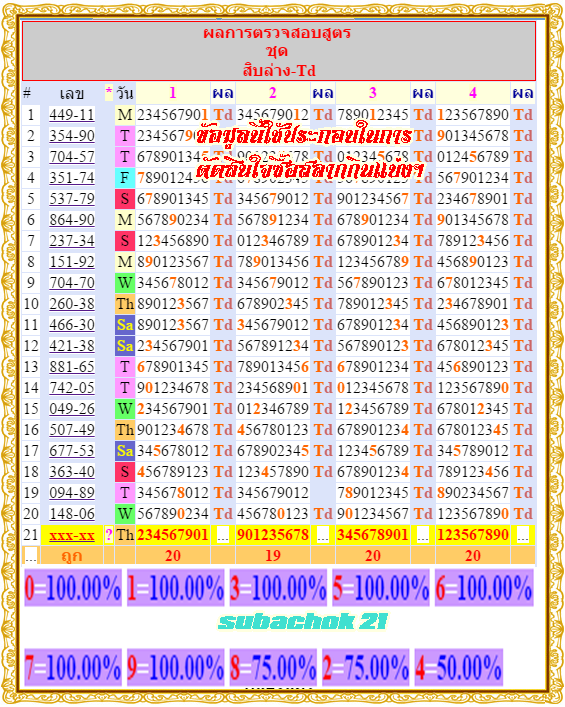Open the 354-90 lottery number link

point(72,136)
